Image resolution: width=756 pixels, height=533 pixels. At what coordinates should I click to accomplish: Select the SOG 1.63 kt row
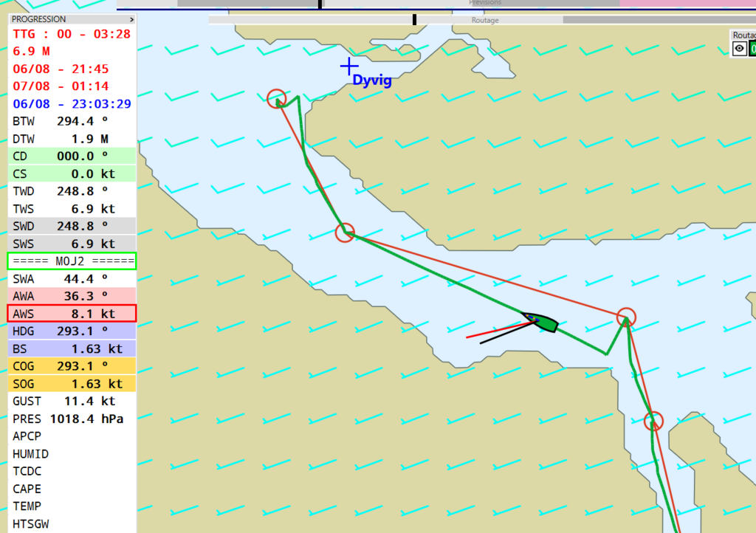click(x=72, y=384)
